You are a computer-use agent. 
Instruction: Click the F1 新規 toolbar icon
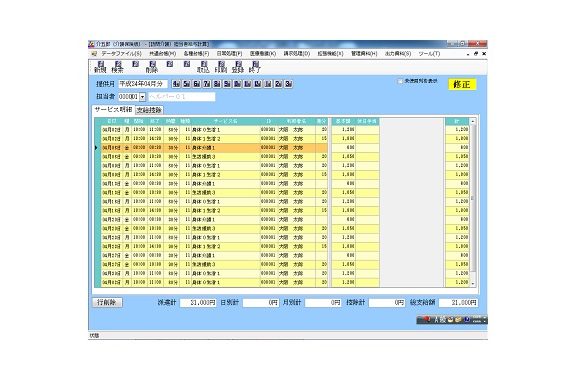click(x=100, y=67)
